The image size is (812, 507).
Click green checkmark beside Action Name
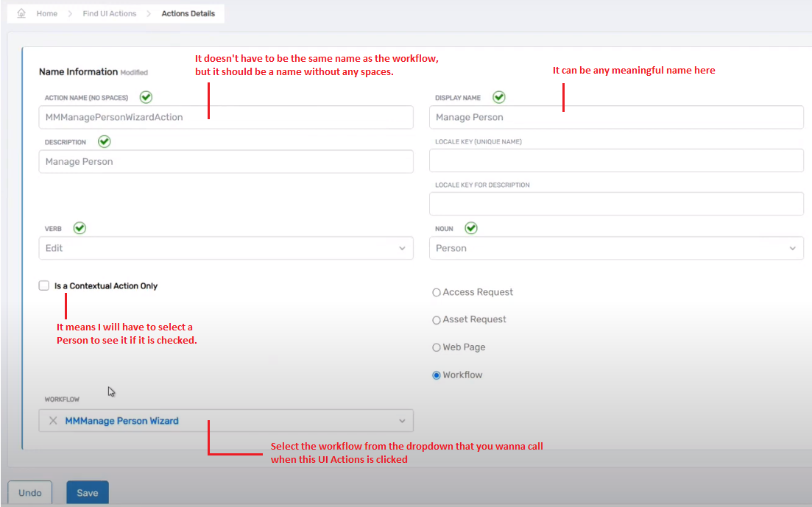coord(146,97)
